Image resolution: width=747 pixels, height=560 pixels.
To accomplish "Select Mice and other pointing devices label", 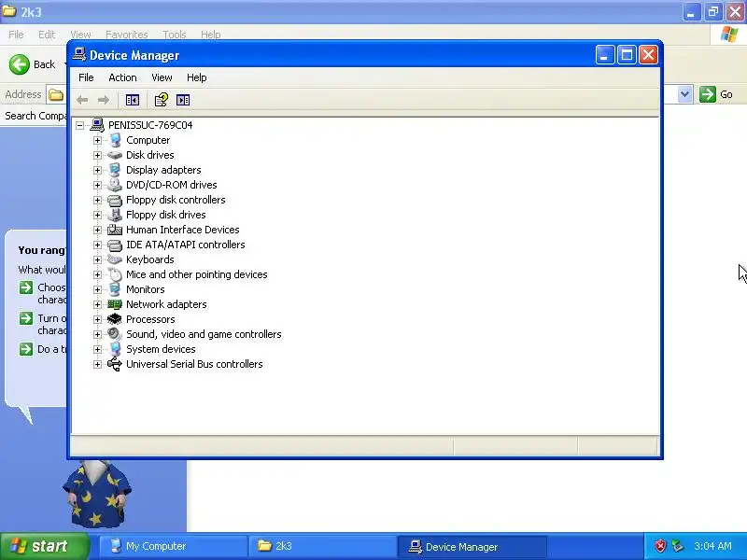I will pos(197,274).
